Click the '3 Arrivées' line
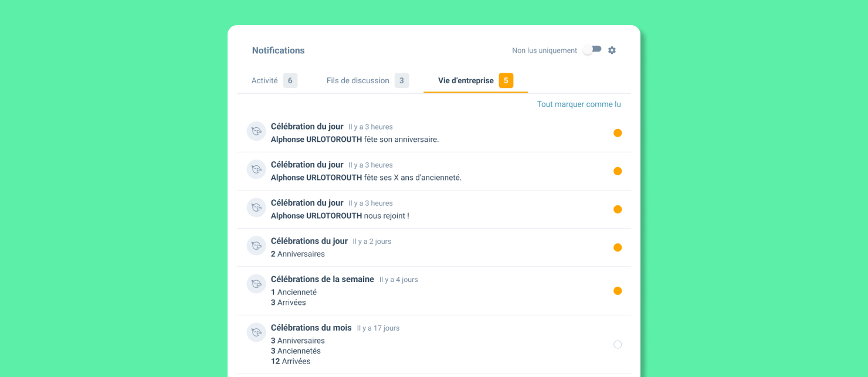This screenshot has height=377, width=868. pyautogui.click(x=289, y=303)
